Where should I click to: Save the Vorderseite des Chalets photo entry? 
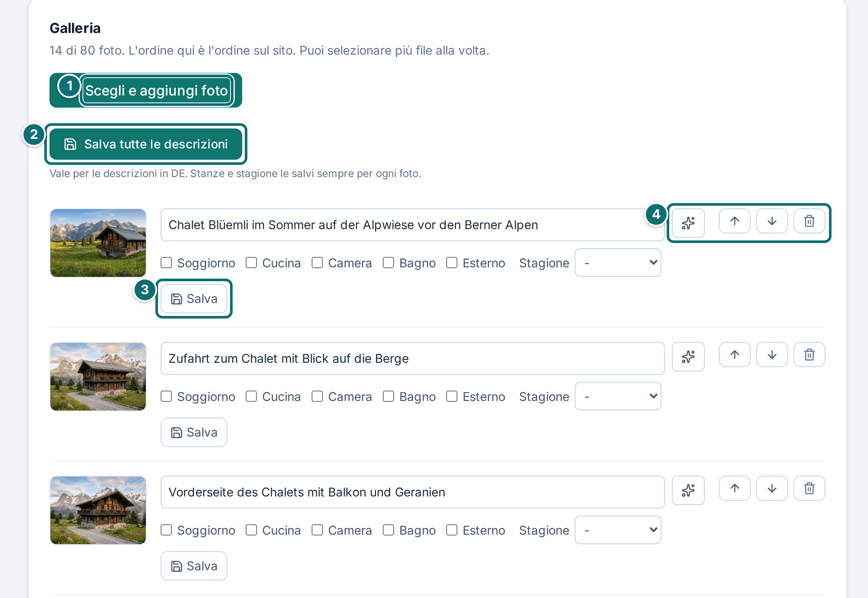(x=194, y=566)
